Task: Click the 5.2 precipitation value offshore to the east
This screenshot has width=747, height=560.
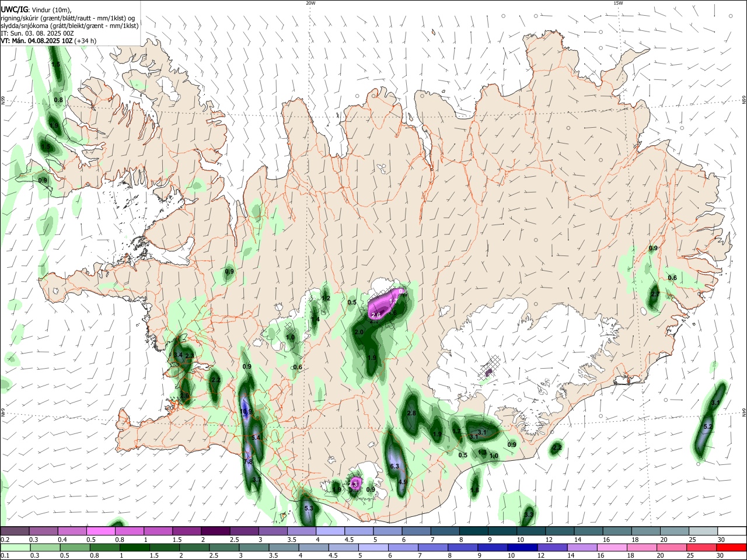Action: pyautogui.click(x=708, y=427)
